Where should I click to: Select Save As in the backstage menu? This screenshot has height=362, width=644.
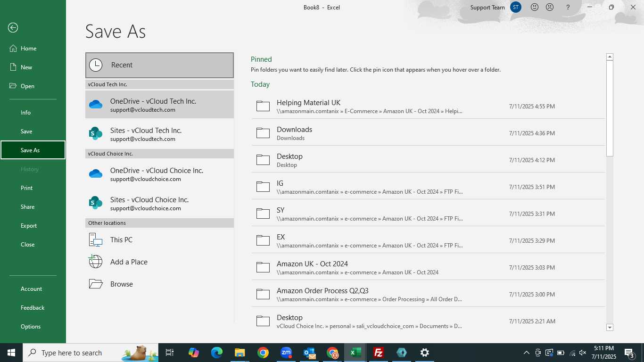click(33, 150)
